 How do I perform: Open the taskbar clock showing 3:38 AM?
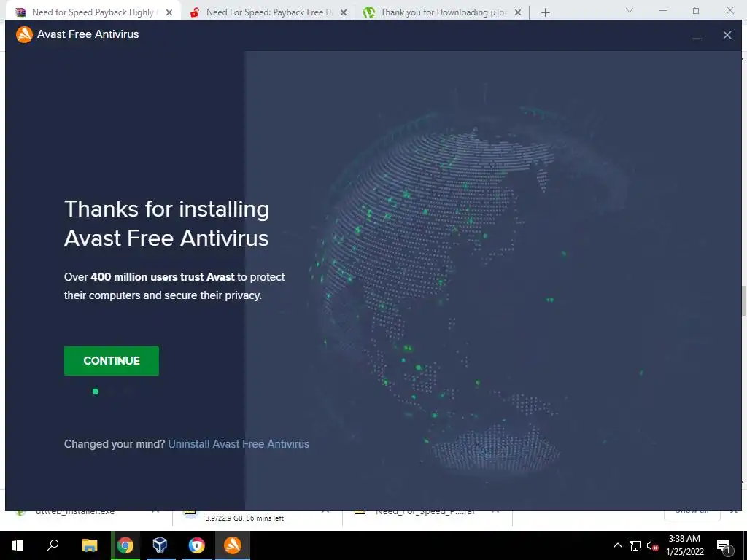(x=684, y=545)
